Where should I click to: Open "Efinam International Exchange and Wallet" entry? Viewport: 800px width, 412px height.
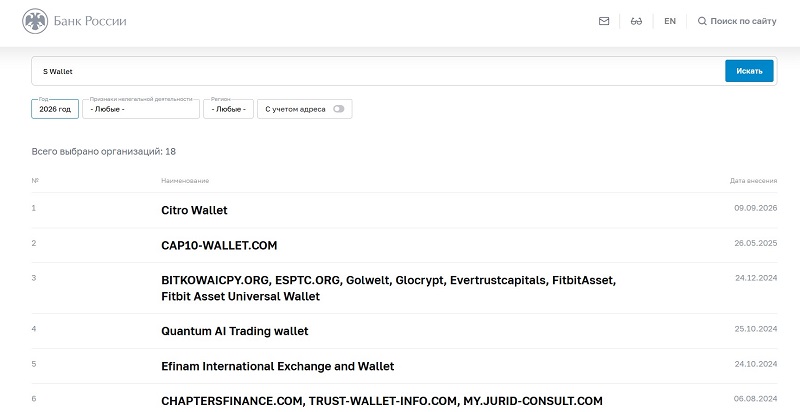pyautogui.click(x=278, y=367)
